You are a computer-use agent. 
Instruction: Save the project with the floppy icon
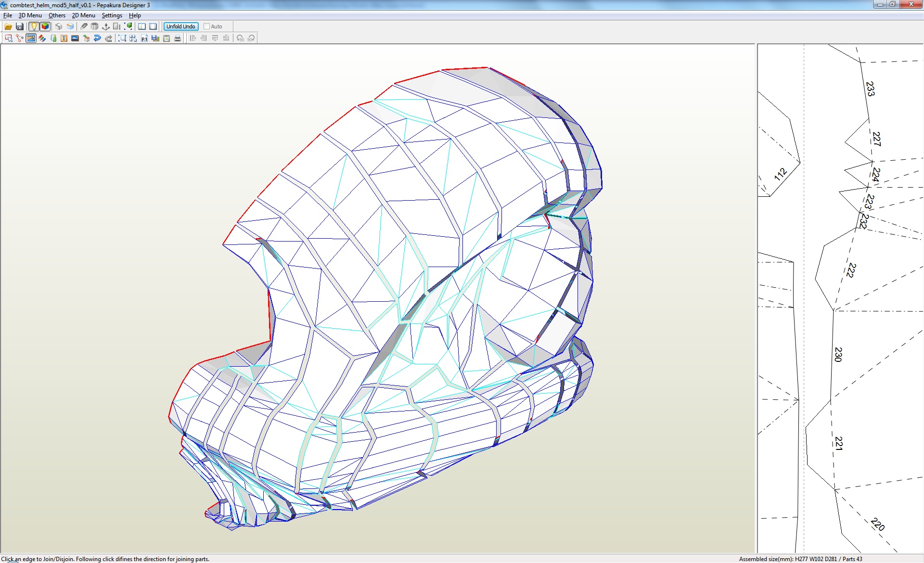(x=20, y=26)
